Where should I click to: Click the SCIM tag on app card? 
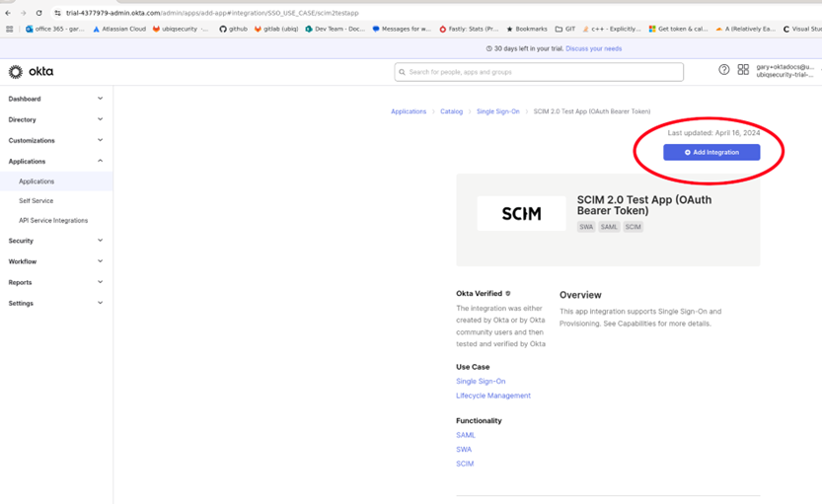coord(633,227)
